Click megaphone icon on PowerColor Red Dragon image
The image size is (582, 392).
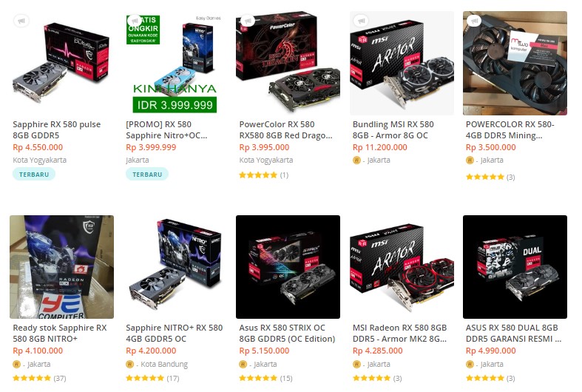pyautogui.click(x=248, y=21)
